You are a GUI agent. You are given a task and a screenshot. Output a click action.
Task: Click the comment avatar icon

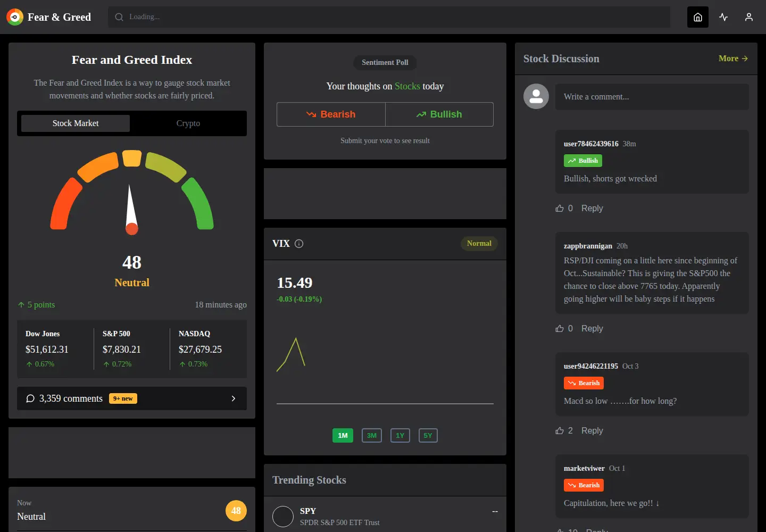(x=536, y=96)
